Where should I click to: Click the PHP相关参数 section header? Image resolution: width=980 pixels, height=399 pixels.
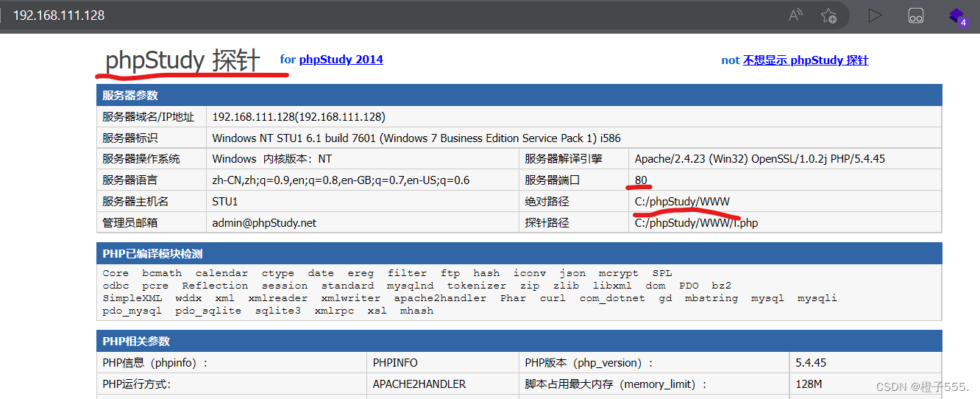point(519,342)
